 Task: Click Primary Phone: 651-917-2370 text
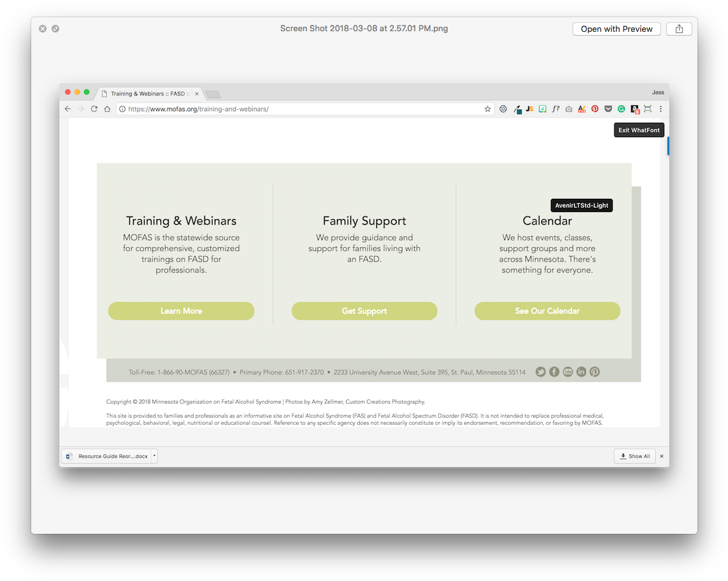pos(282,372)
